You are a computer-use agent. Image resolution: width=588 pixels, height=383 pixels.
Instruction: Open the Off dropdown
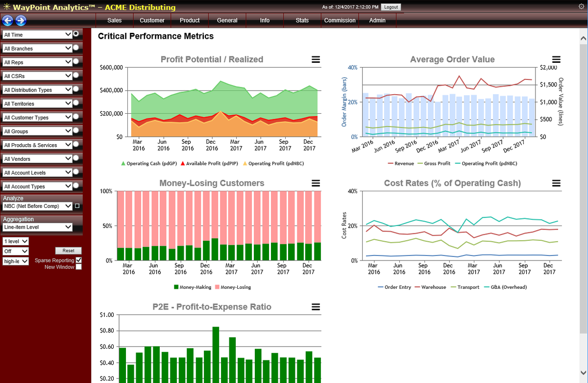[16, 251]
